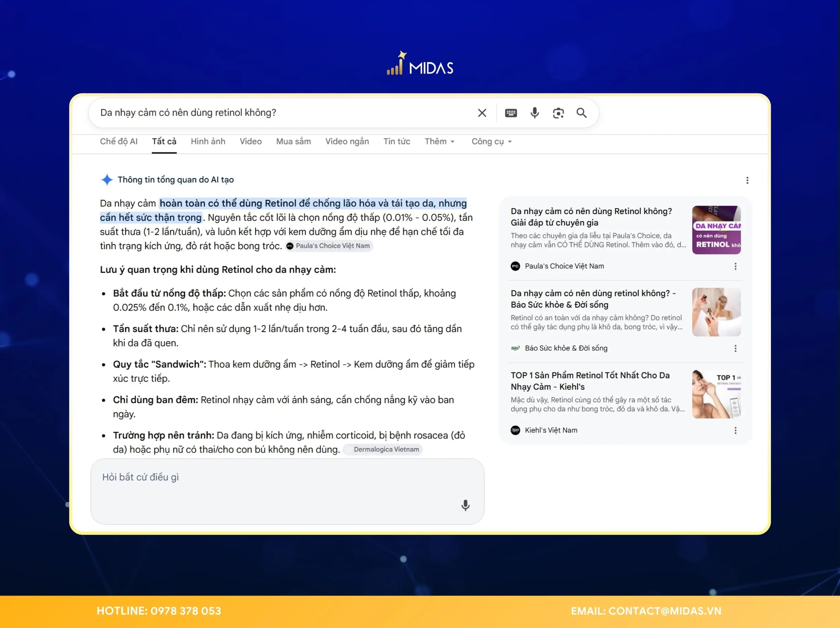Viewport: 840px width, 628px height.
Task: Click the Báo Sức khỏe & Đời sống source name
Action: [566, 348]
